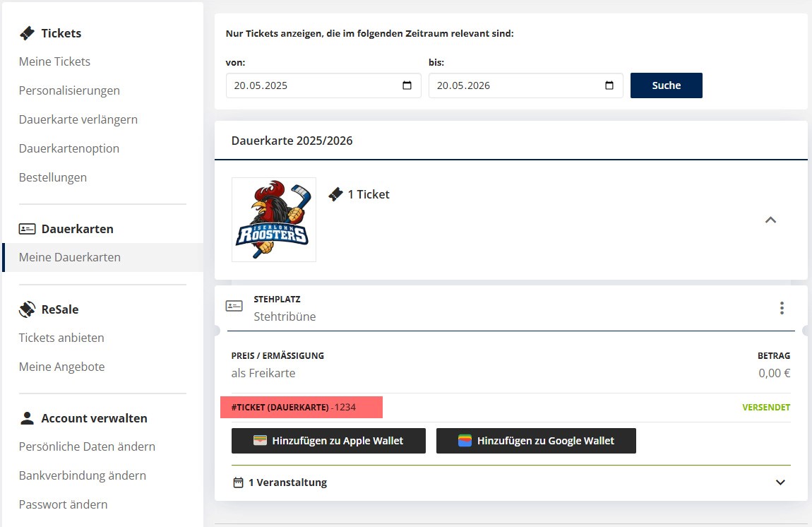
Task: Click the von date input field
Action: pos(323,85)
